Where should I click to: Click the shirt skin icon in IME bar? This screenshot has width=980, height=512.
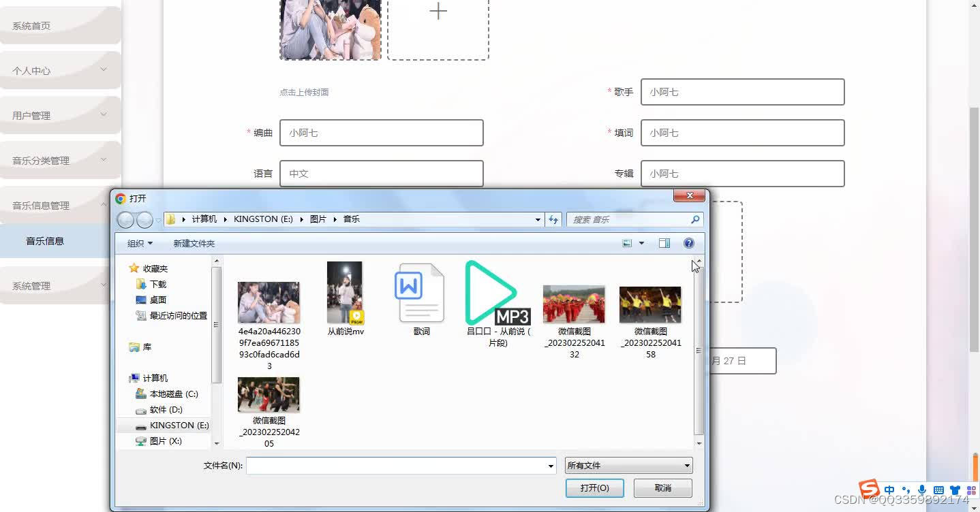955,490
